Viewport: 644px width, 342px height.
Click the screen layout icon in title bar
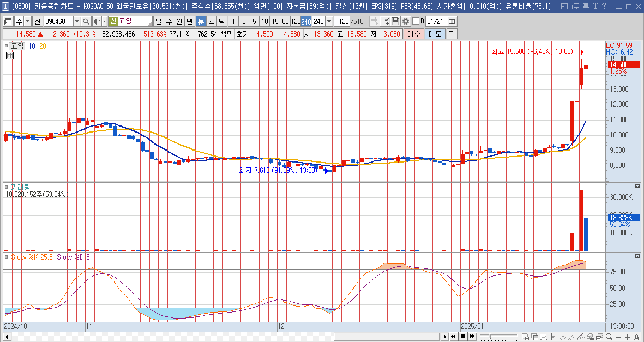click(x=565, y=6)
